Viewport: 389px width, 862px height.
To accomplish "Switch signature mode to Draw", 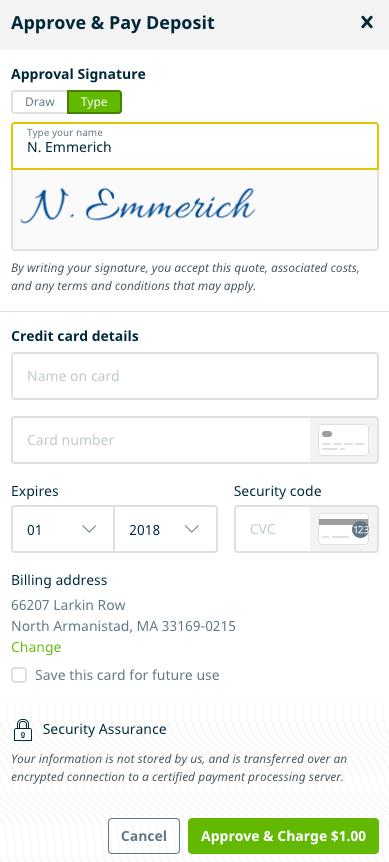I will tap(40, 102).
